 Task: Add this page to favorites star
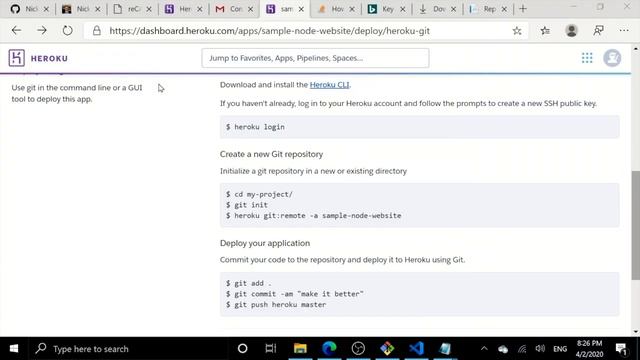tap(517, 31)
